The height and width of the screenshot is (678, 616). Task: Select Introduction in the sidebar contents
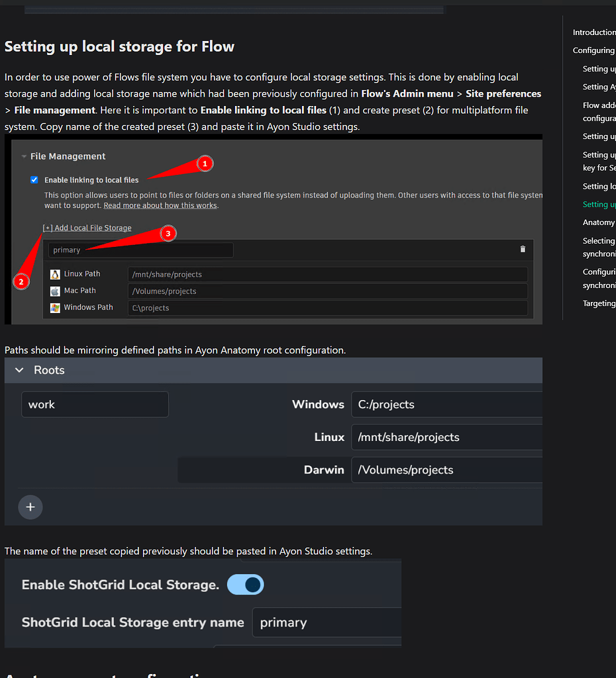tap(594, 32)
